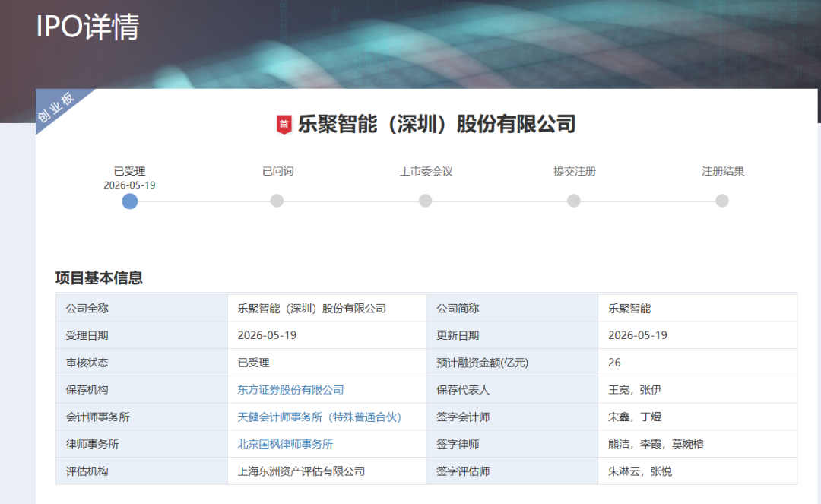The width and height of the screenshot is (821, 504).
Task: Click the 项目基本信息 section heading
Action: point(99,278)
